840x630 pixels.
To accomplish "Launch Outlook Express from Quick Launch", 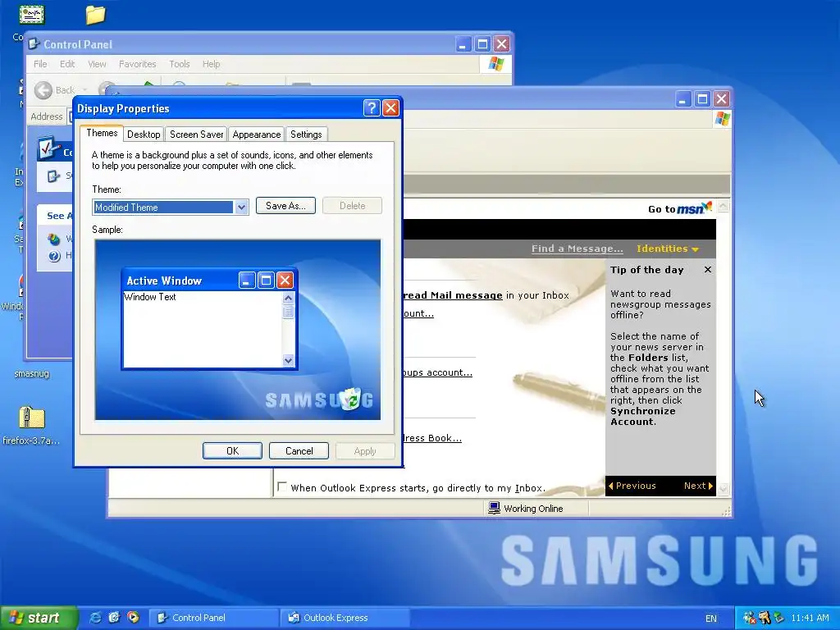I will click(x=114, y=618).
